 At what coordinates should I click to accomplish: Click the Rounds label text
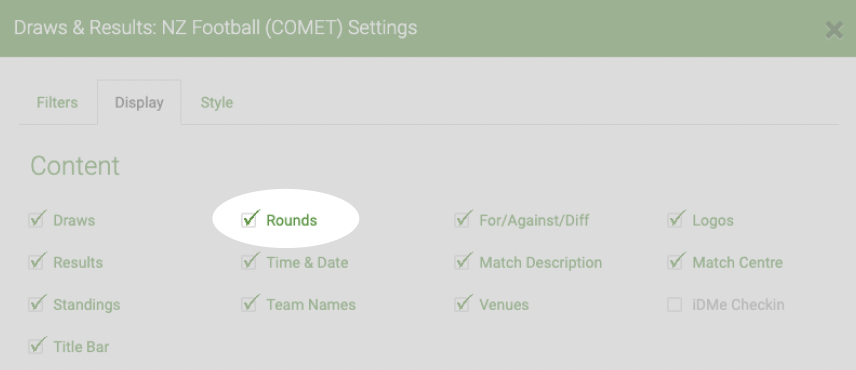pos(292,220)
